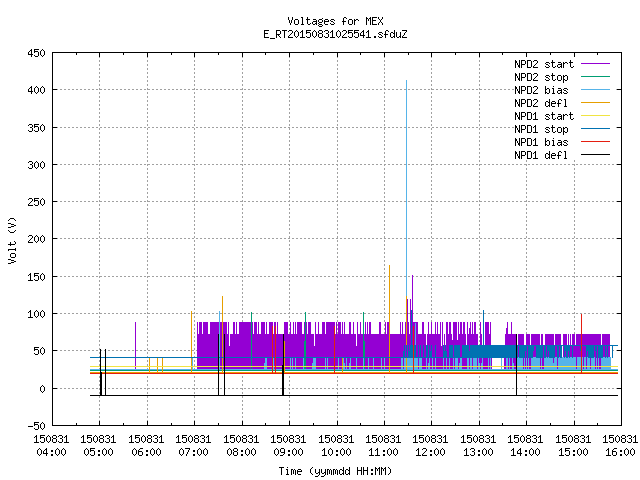Click the 06:00 x-axis tick label
The width and height of the screenshot is (640, 480).
[146, 452]
